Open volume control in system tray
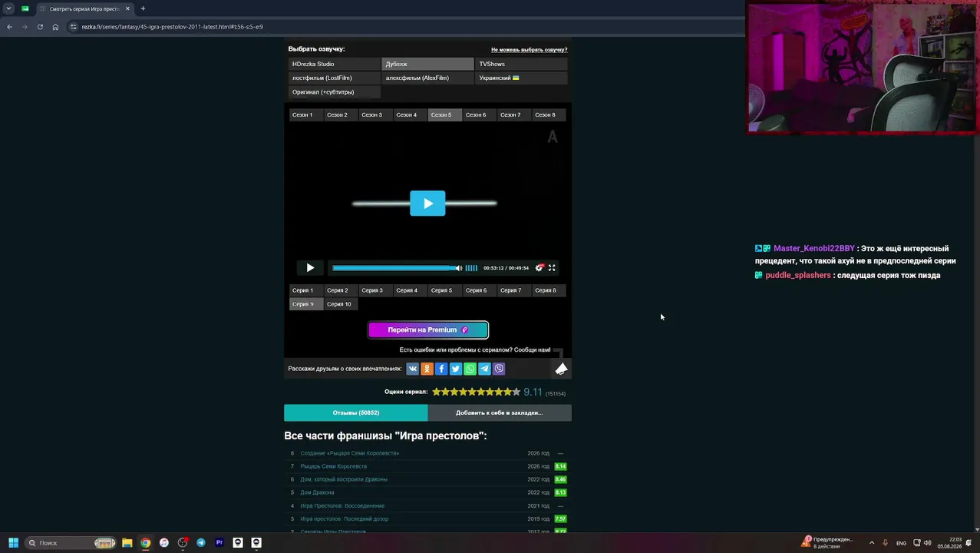 coord(927,543)
